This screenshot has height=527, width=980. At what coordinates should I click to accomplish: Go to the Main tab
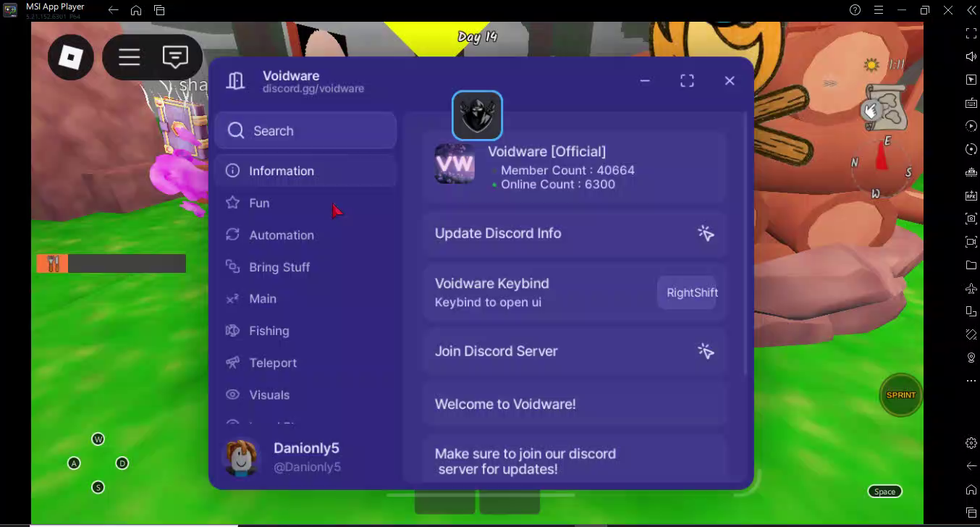[x=305, y=299]
